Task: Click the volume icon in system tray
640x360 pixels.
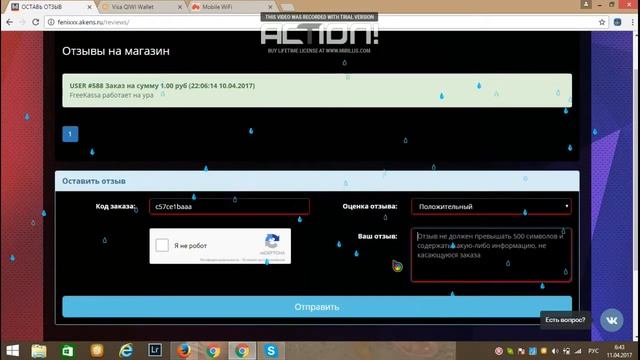Action: [x=555, y=351]
